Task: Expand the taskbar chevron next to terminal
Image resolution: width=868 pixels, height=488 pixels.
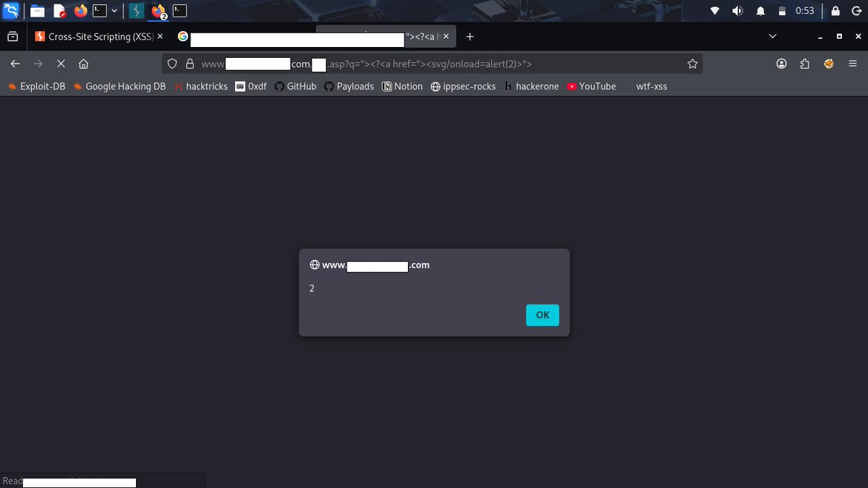Action: (114, 11)
